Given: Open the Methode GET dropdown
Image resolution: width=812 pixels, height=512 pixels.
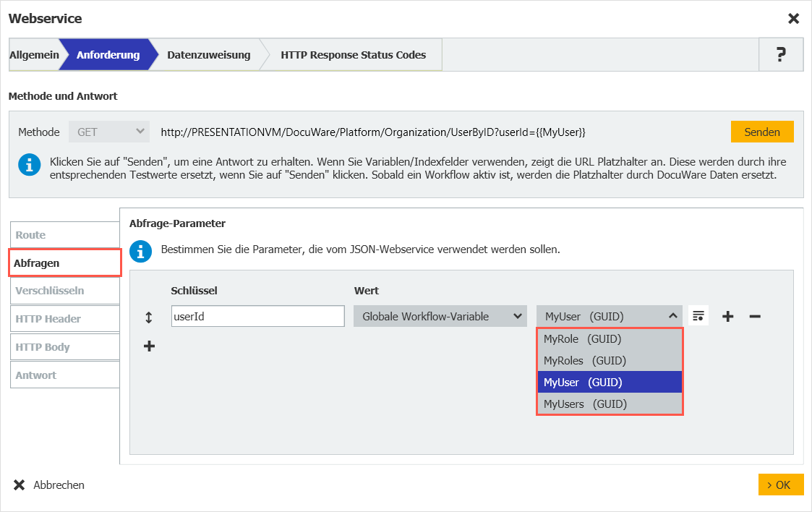Looking at the screenshot, I should pyautogui.click(x=108, y=132).
